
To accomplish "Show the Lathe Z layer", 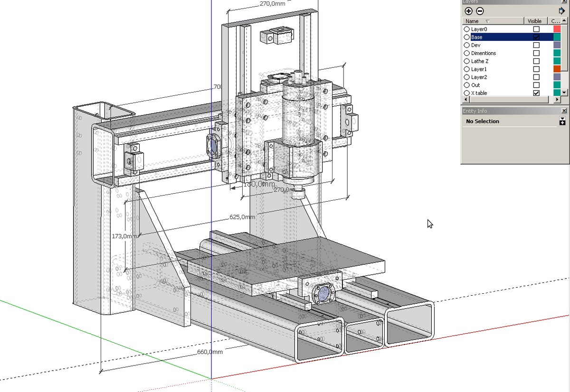I will [536, 61].
